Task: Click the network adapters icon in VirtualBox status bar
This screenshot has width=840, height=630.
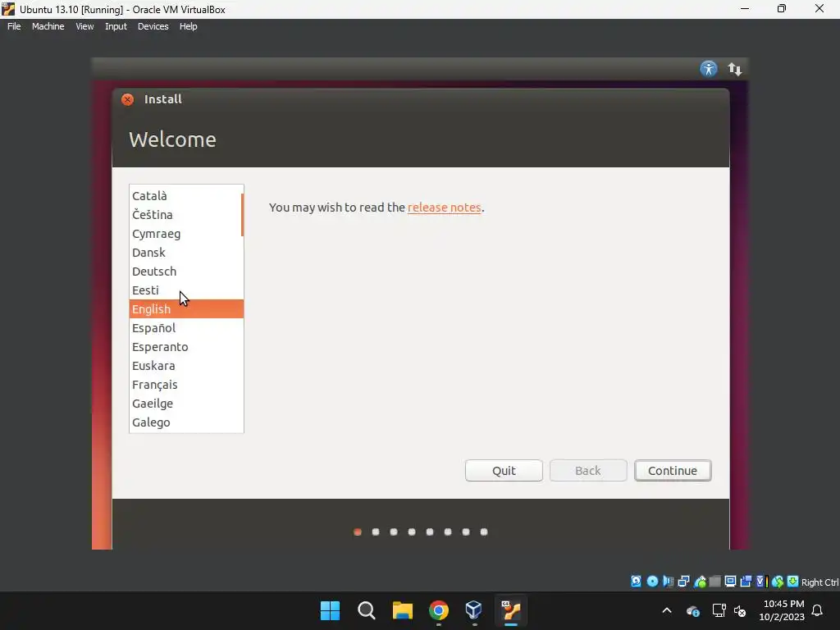Action: pyautogui.click(x=683, y=582)
